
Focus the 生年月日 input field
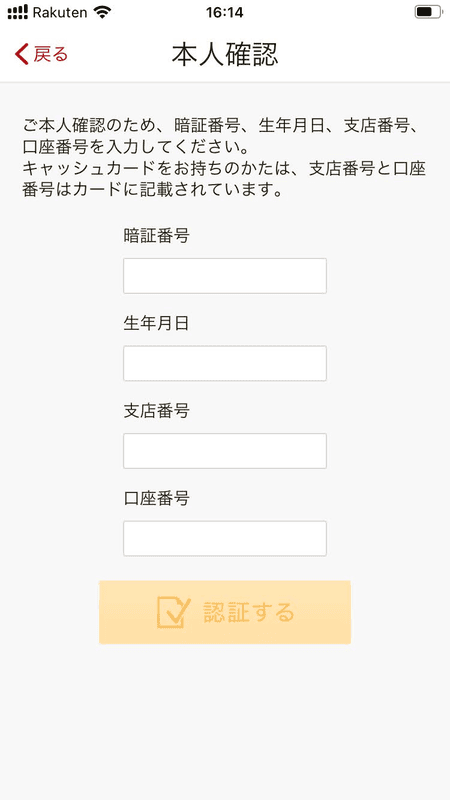pos(225,363)
